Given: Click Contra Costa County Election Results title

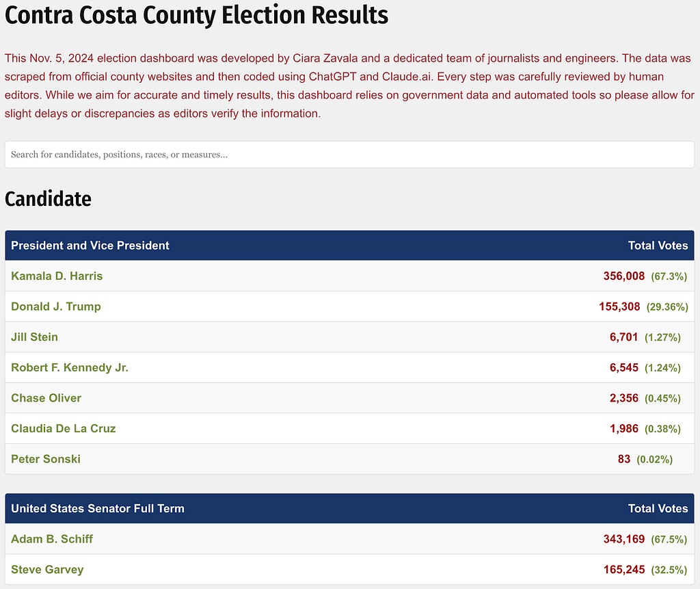Looking at the screenshot, I should tap(196, 15).
